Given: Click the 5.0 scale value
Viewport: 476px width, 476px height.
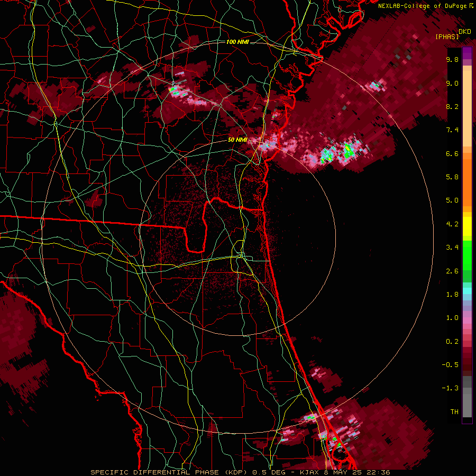Looking at the screenshot, I should tap(452, 200).
